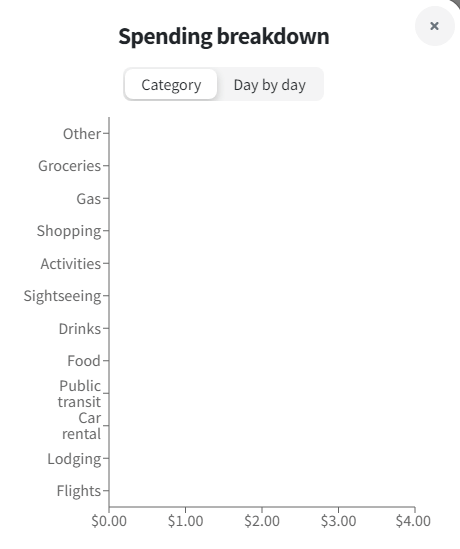This screenshot has width=460, height=549.
Task: Click the Spending breakdown heading
Action: pyautogui.click(x=224, y=36)
